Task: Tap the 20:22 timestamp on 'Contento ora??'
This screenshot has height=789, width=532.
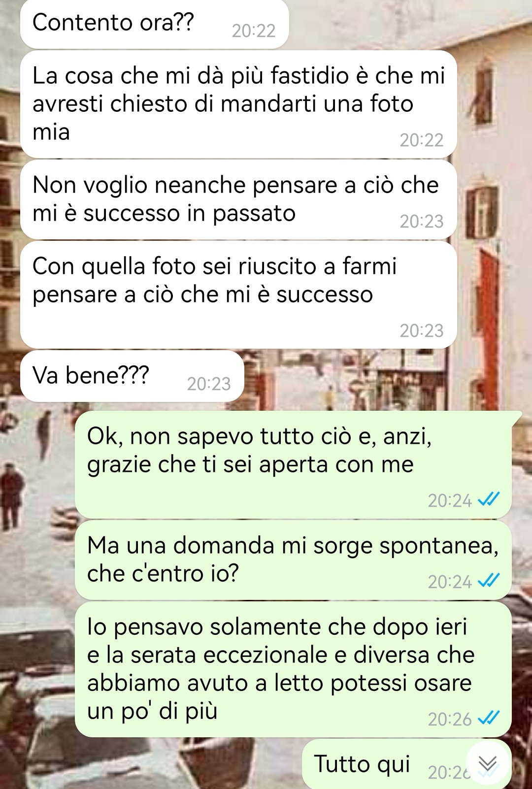Action: [254, 31]
